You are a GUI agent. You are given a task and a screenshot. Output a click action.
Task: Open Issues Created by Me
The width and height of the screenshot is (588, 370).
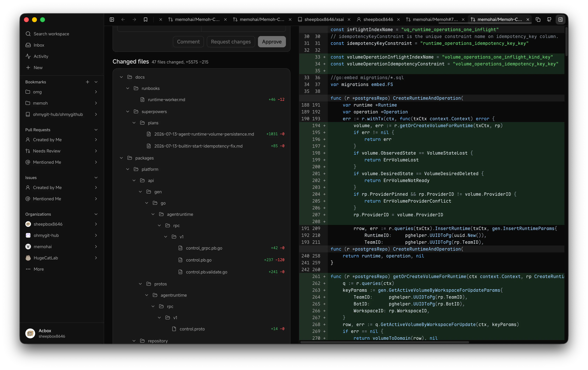point(62,188)
